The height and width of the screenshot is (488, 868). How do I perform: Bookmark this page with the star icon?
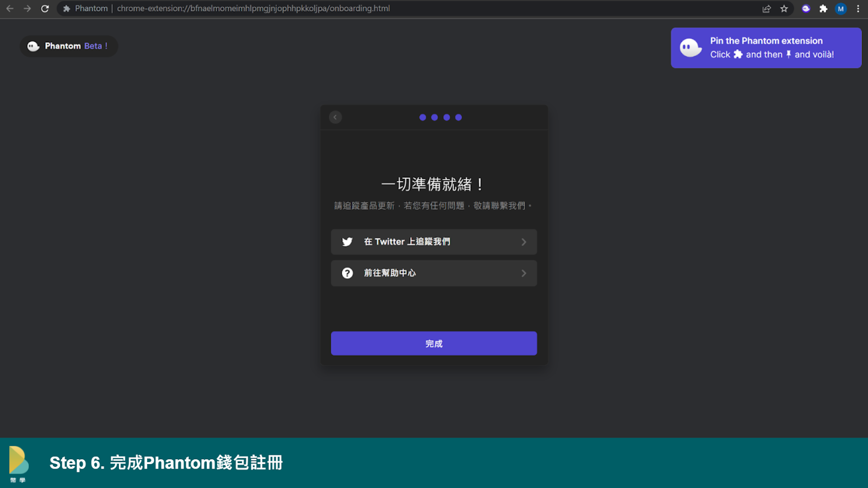(784, 9)
